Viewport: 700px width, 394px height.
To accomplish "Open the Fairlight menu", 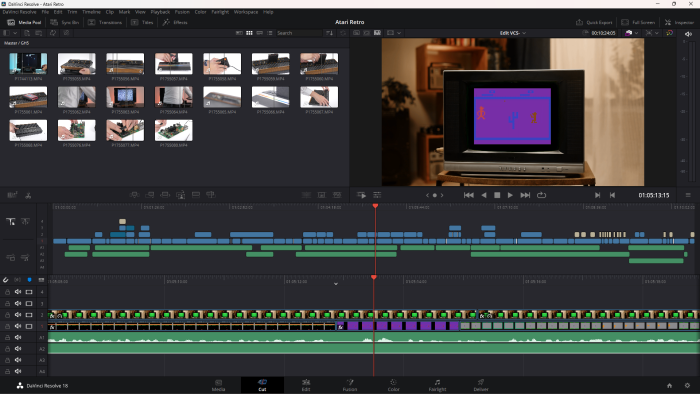I will [x=220, y=12].
